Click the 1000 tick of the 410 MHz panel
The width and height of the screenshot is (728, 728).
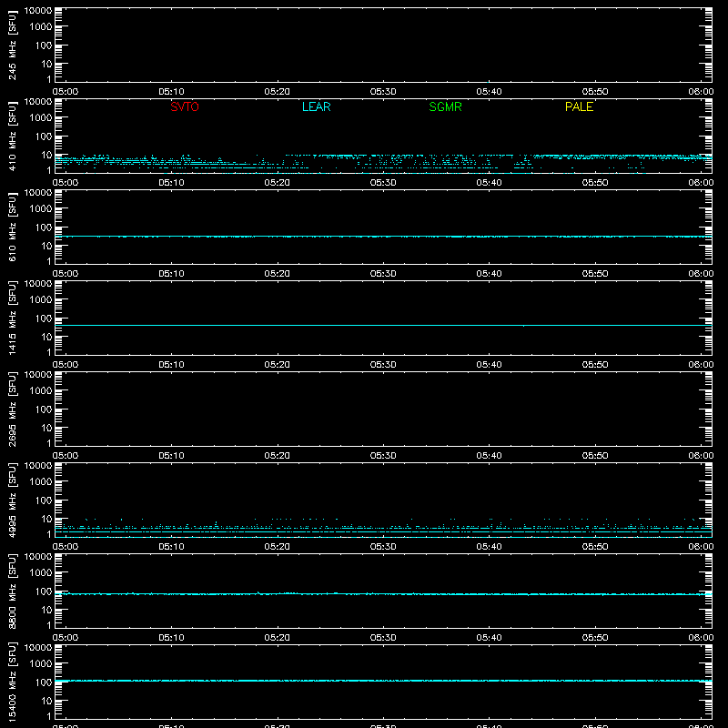pos(41,118)
